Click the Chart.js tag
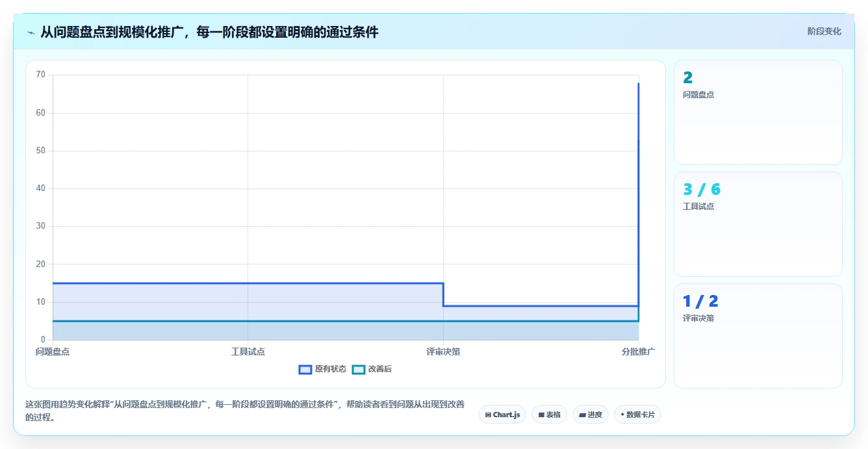Screen dimensions: 868x449 [502, 415]
